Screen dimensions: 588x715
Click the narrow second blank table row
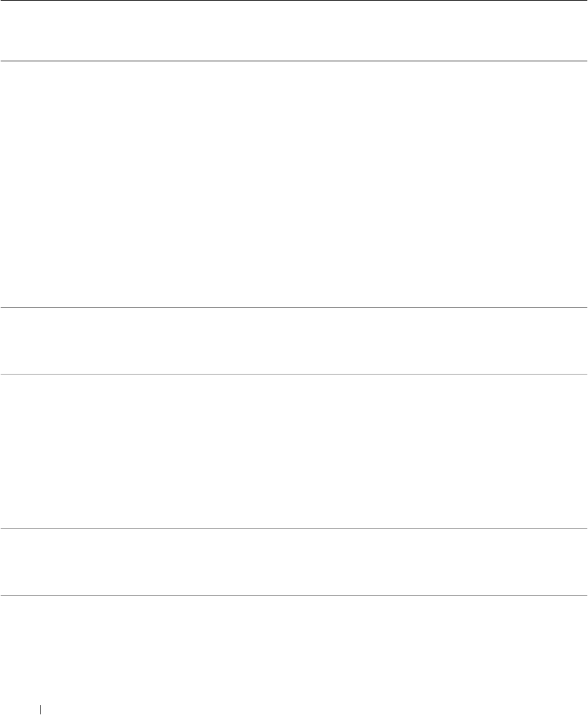pos(294,341)
